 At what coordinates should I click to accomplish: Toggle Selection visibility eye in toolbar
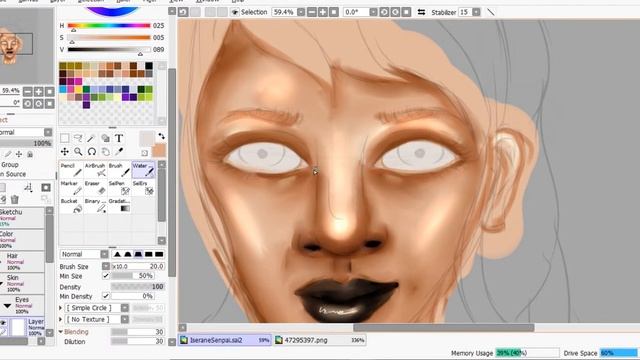point(235,12)
